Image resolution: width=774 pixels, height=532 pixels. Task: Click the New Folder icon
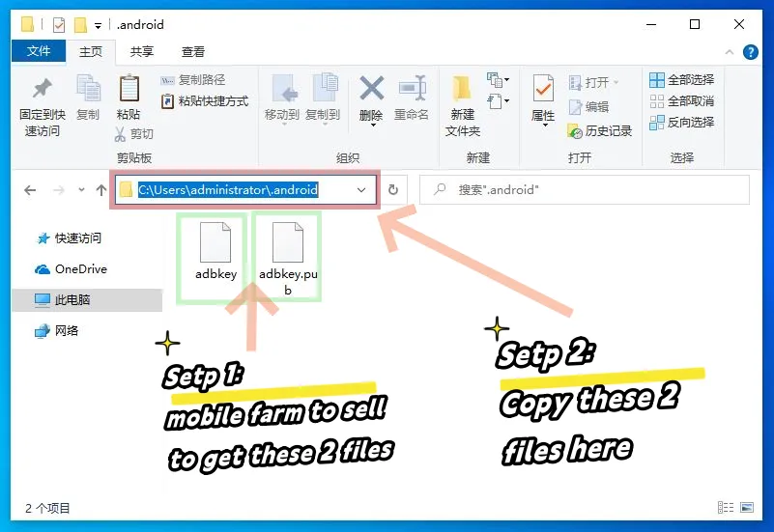(462, 92)
